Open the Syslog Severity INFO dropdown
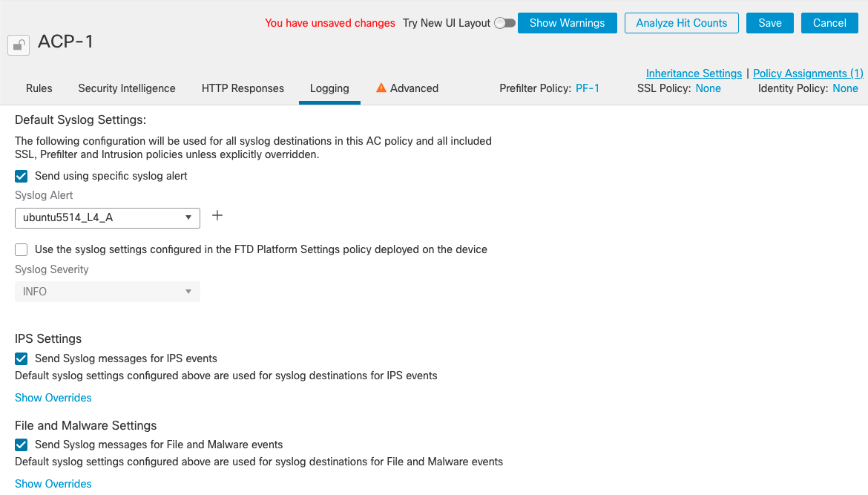The height and width of the screenshot is (495, 868). click(x=107, y=292)
